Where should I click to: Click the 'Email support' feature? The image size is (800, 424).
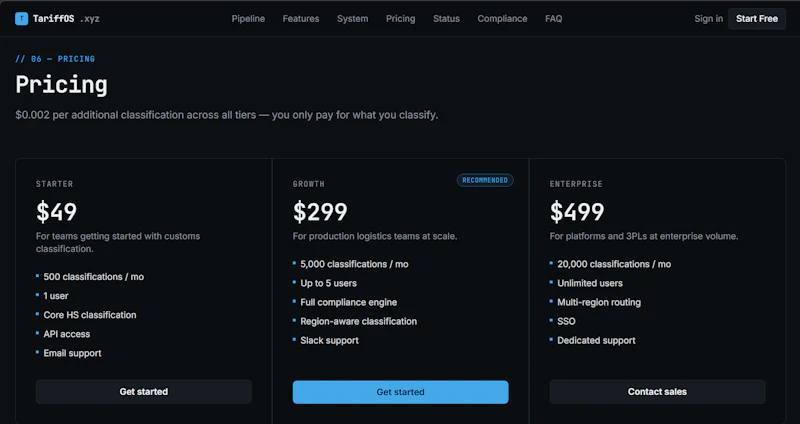(72, 353)
